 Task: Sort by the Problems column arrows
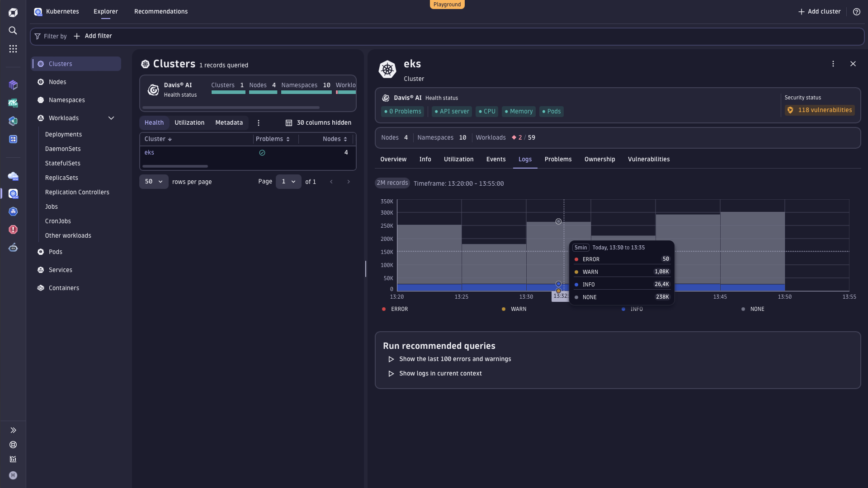click(289, 139)
